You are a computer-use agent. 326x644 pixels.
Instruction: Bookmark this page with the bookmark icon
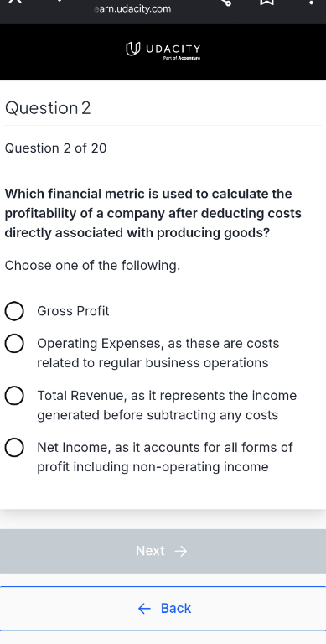click(x=266, y=2)
